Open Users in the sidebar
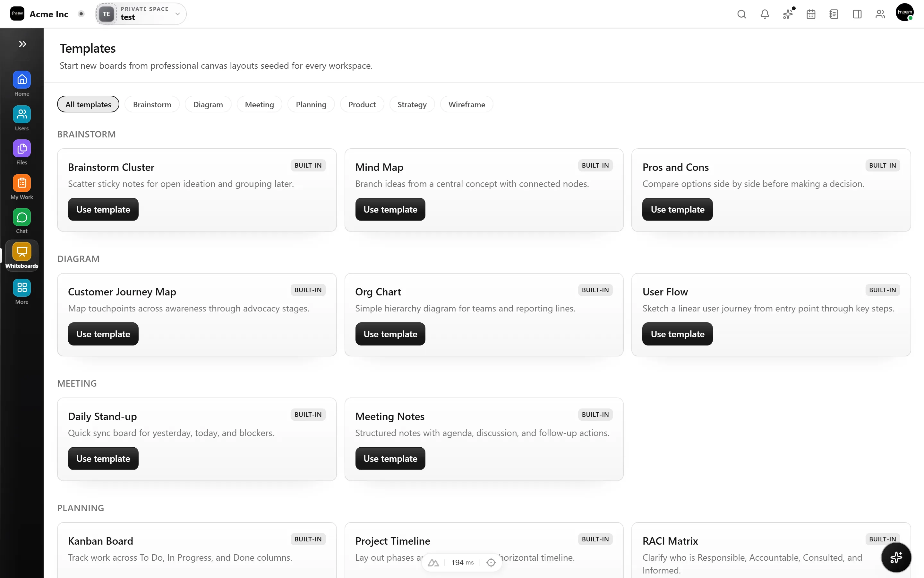 22,118
